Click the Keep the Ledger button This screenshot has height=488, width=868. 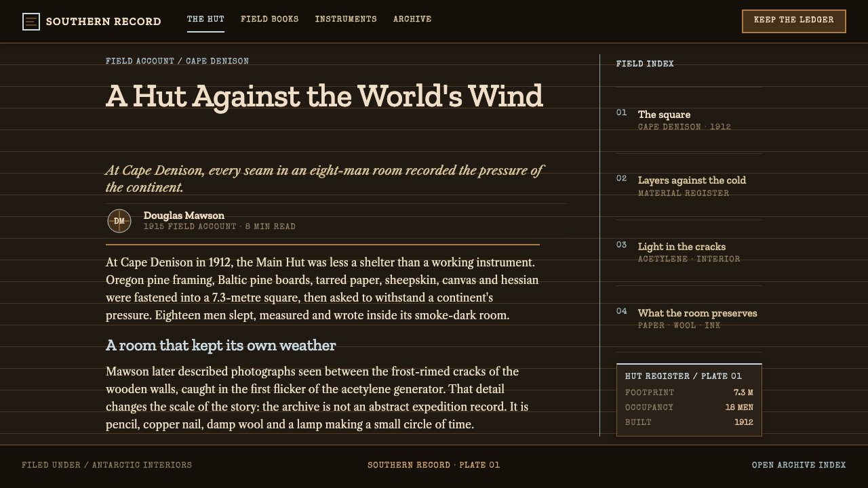coord(794,21)
